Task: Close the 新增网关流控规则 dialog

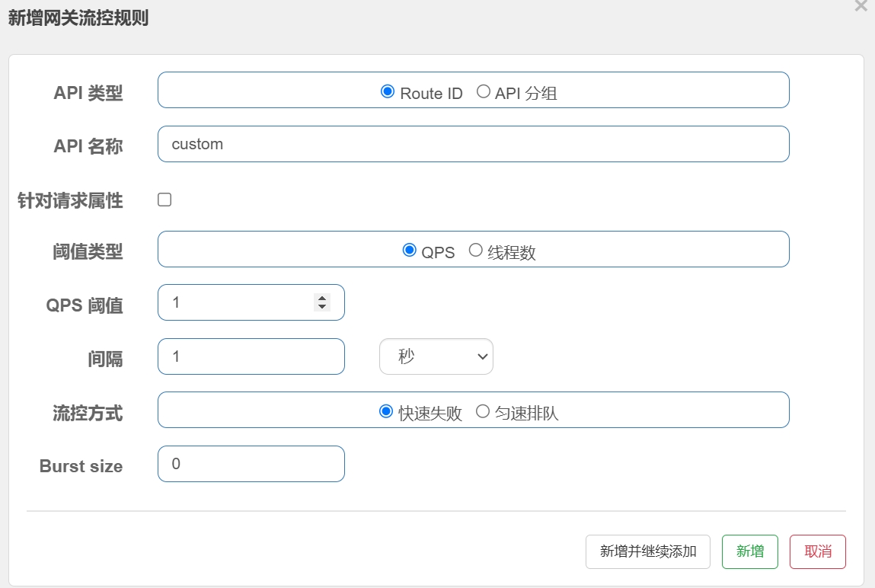Action: point(861,6)
